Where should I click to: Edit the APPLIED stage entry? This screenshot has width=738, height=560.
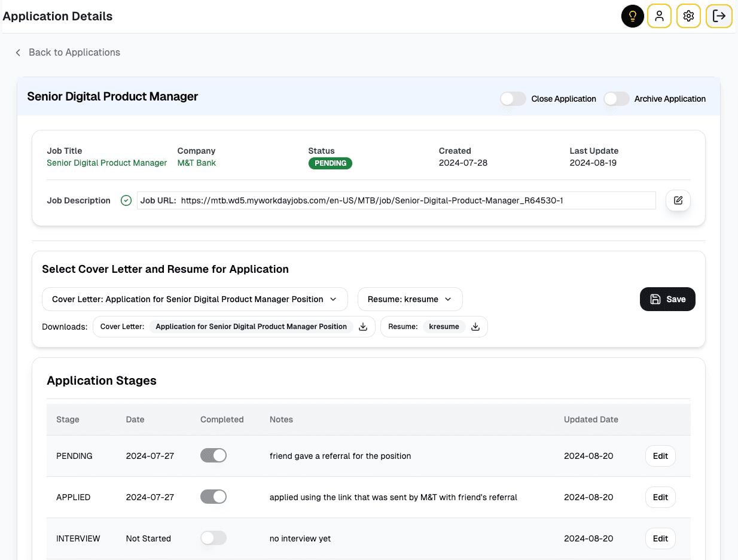pyautogui.click(x=660, y=497)
